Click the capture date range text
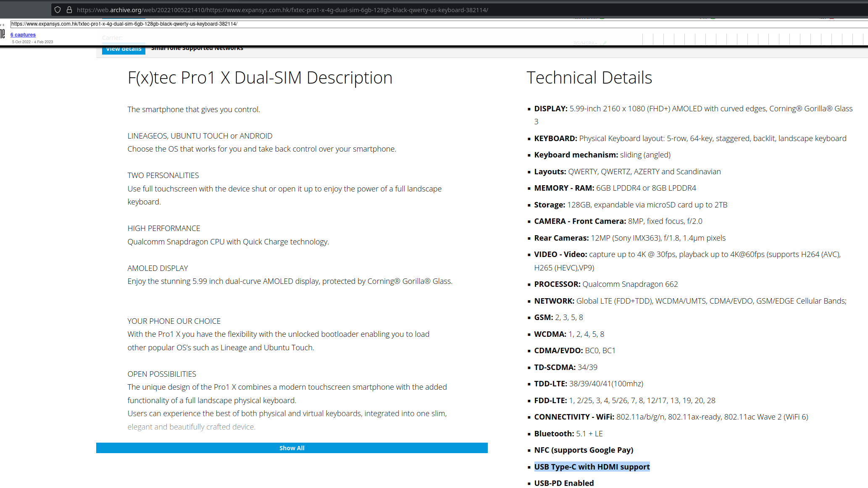The image size is (868, 488). (32, 42)
